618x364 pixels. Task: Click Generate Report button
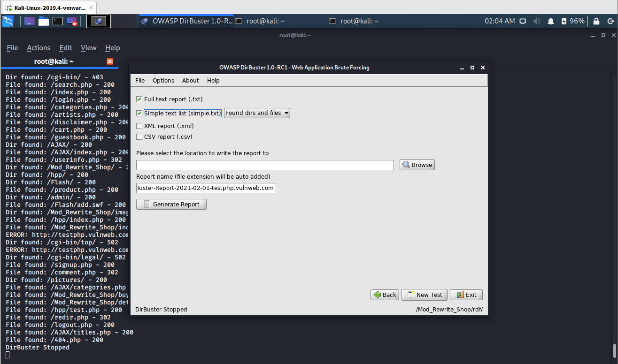(x=171, y=205)
